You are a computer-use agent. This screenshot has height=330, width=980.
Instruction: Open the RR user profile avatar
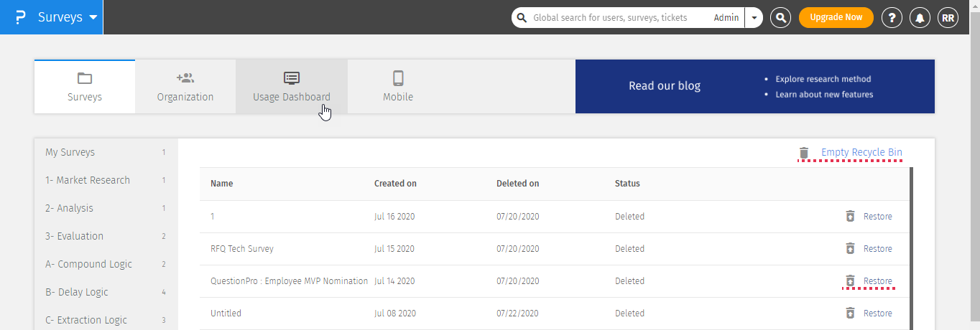948,18
